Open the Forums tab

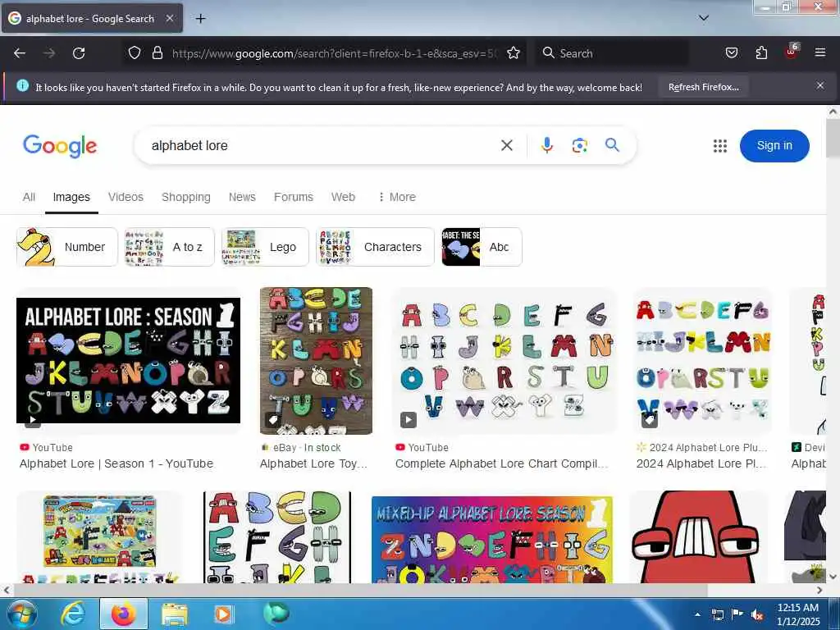pos(294,197)
